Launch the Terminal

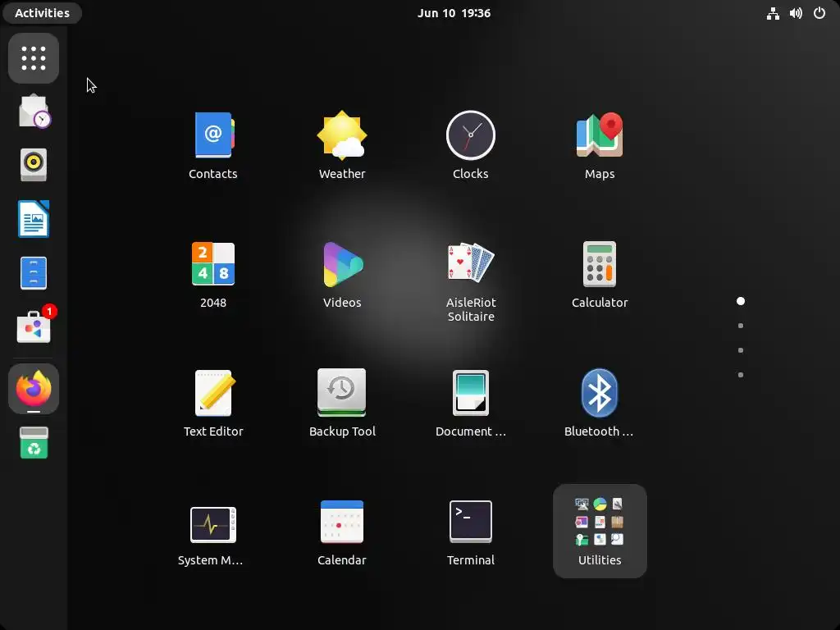point(470,532)
